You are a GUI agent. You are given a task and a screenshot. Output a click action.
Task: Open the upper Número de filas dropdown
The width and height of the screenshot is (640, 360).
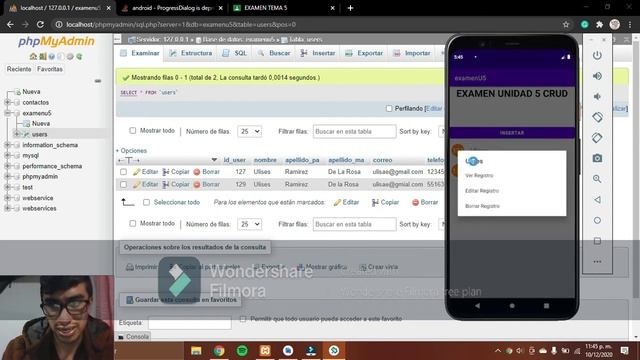(x=249, y=131)
